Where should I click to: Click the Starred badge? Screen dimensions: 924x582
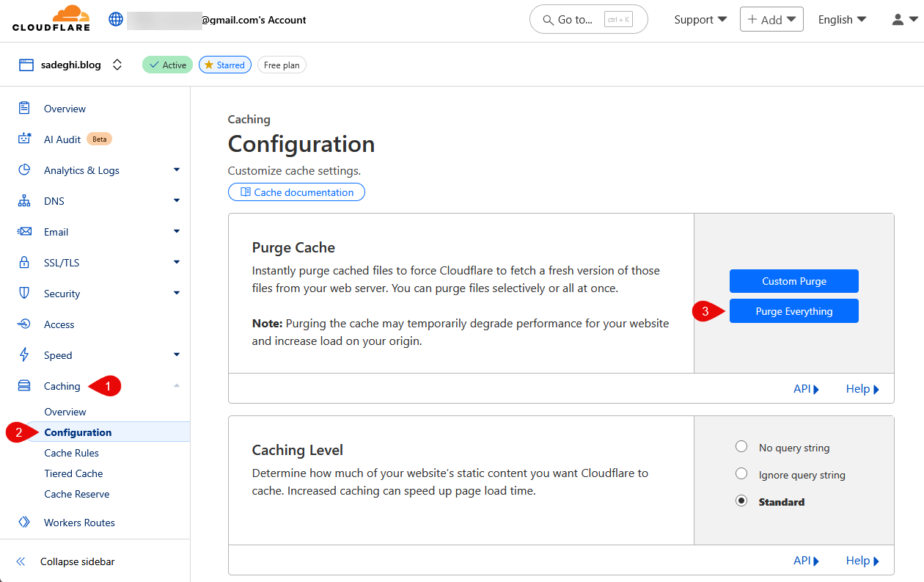point(224,65)
